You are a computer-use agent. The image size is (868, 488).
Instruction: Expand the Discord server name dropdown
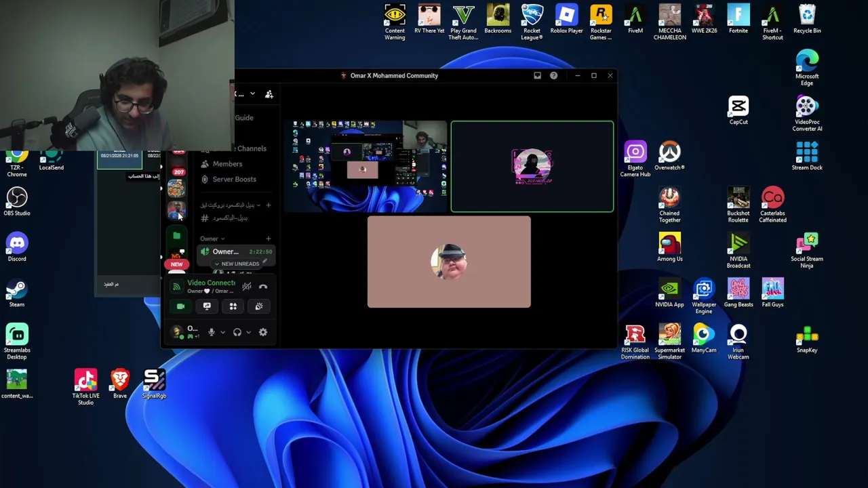[252, 94]
